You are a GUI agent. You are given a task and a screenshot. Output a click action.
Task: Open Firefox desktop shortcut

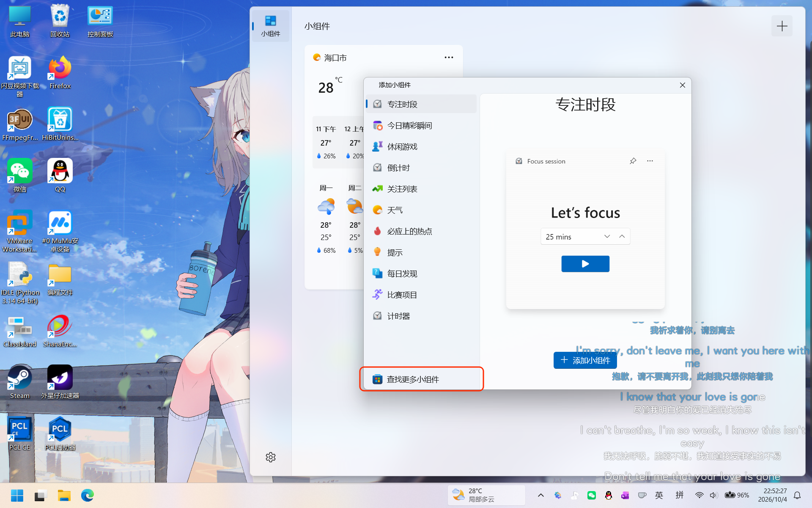coord(60,72)
